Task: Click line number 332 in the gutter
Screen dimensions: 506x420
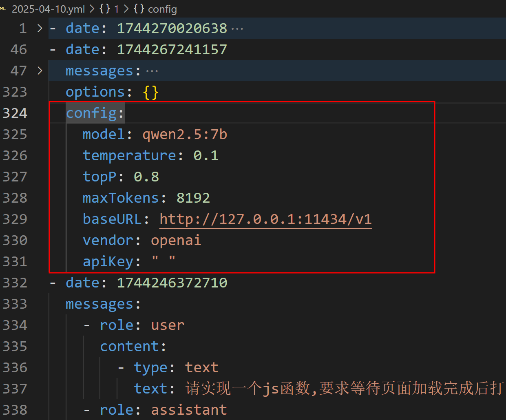Action: point(15,283)
